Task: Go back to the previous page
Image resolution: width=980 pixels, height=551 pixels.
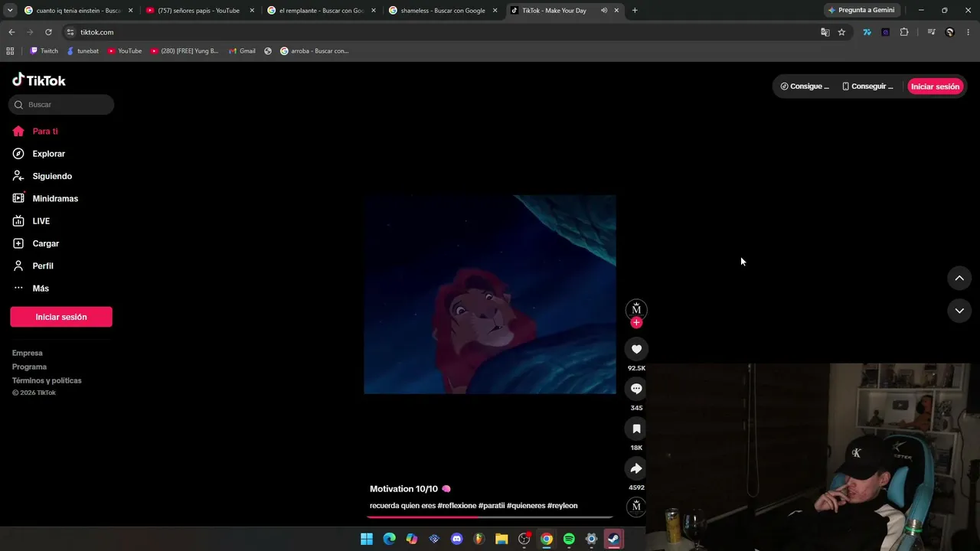Action: coord(11,32)
